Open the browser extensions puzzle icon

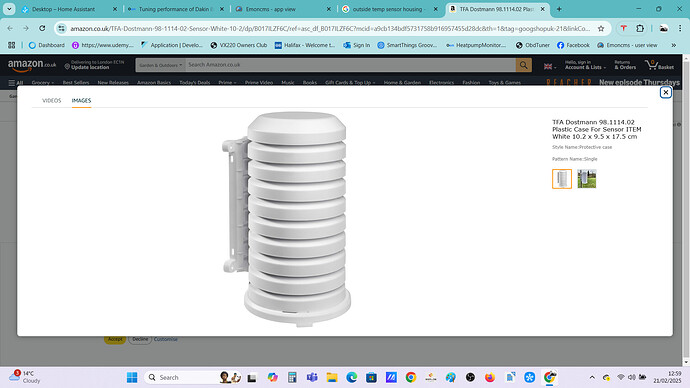click(640, 29)
